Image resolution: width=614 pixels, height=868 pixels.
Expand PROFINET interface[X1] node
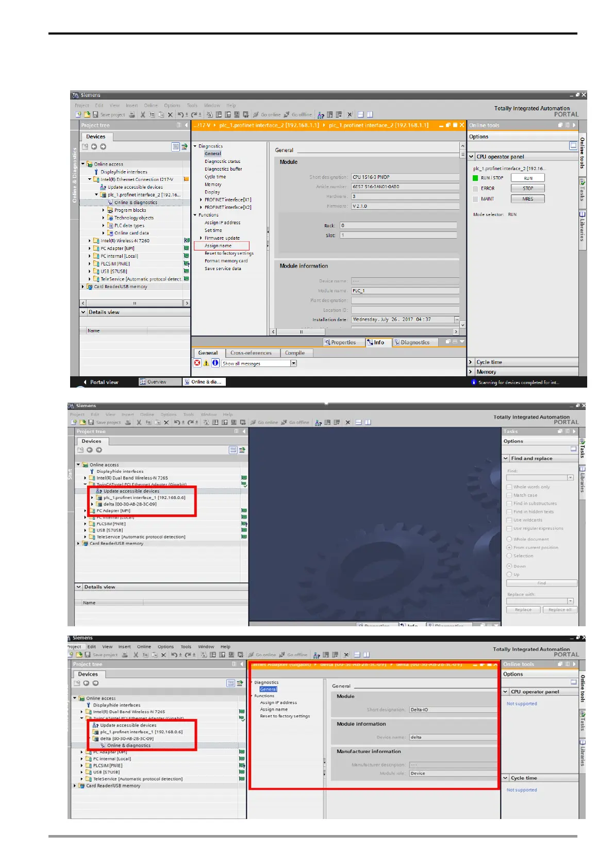[201, 199]
